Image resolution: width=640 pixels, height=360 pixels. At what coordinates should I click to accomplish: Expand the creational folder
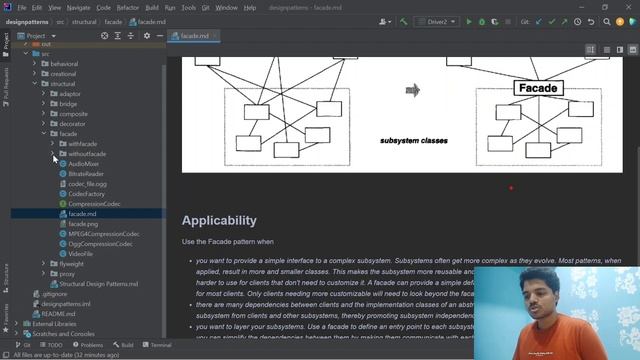click(35, 74)
